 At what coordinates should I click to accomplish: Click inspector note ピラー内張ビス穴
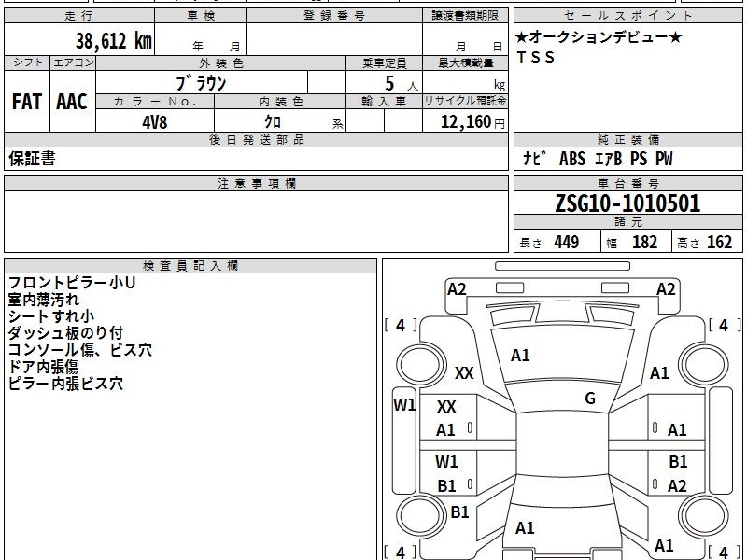(x=65, y=383)
